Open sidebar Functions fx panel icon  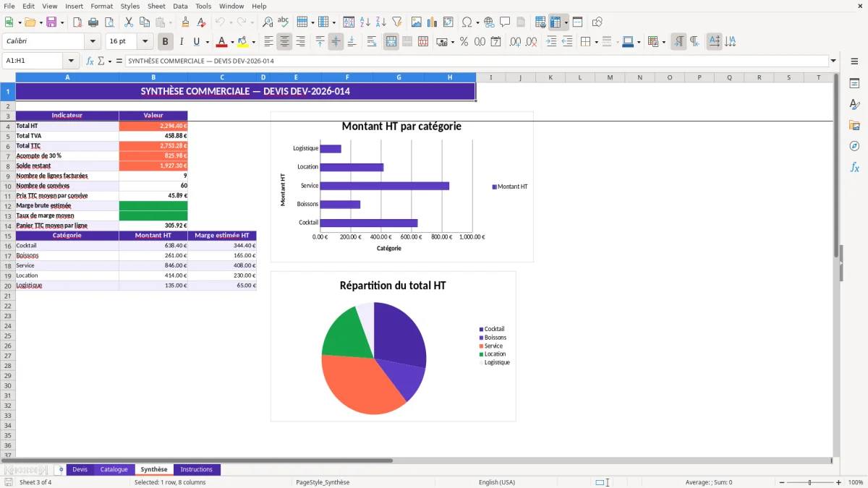[854, 168]
